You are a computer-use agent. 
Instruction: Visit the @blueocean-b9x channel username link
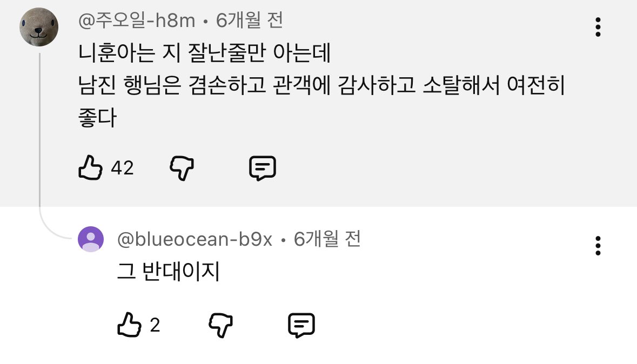194,239
